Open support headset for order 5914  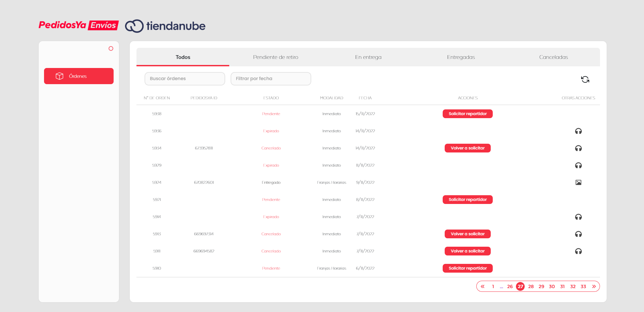coord(578,217)
